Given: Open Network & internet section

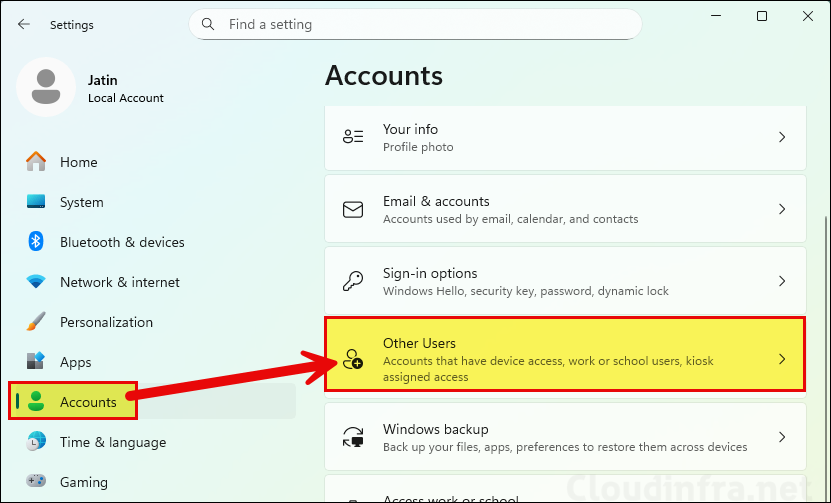Looking at the screenshot, I should 120,283.
